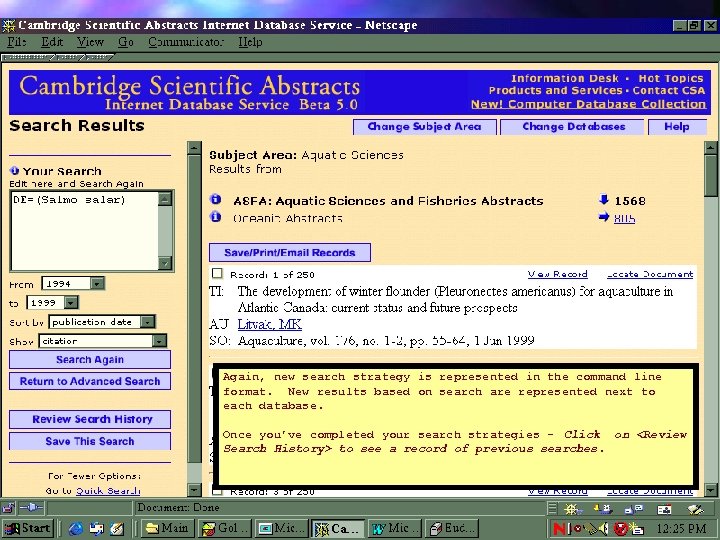Click the Change Subject Area button
Image resolution: width=720 pixels, height=540 pixels.
click(x=424, y=127)
